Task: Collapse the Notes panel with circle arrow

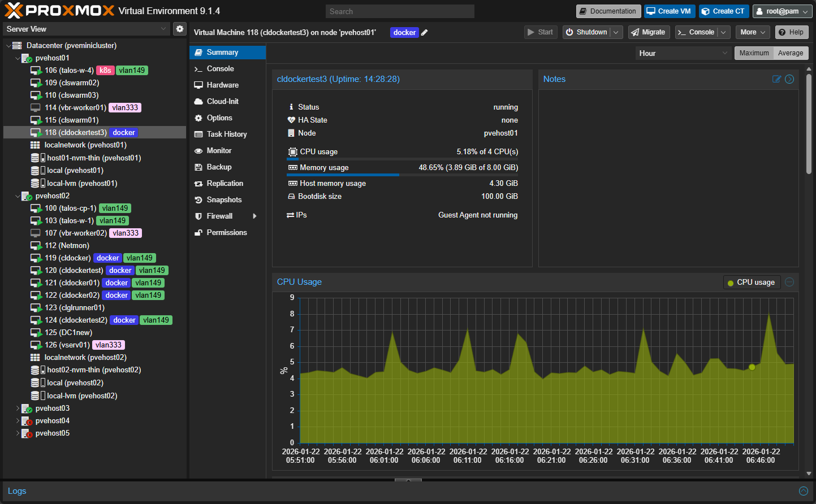Action: [x=789, y=79]
